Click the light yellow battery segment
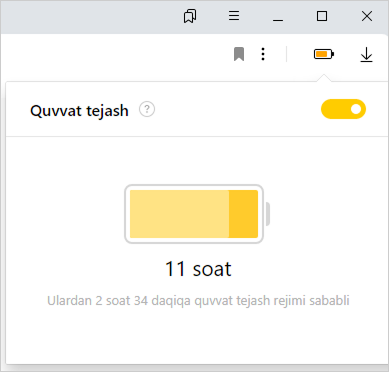This screenshot has width=389, height=372. tap(179, 214)
